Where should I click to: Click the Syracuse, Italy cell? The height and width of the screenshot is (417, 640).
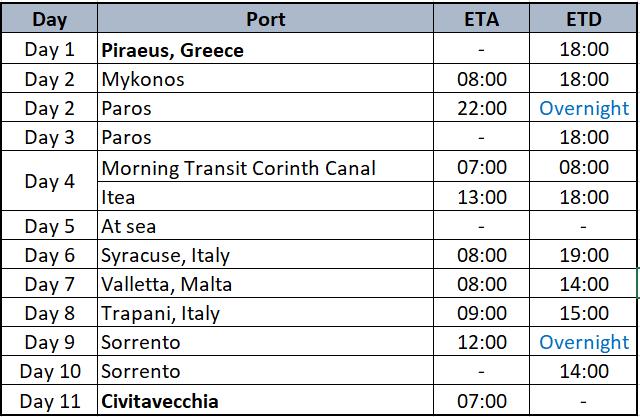(265, 255)
